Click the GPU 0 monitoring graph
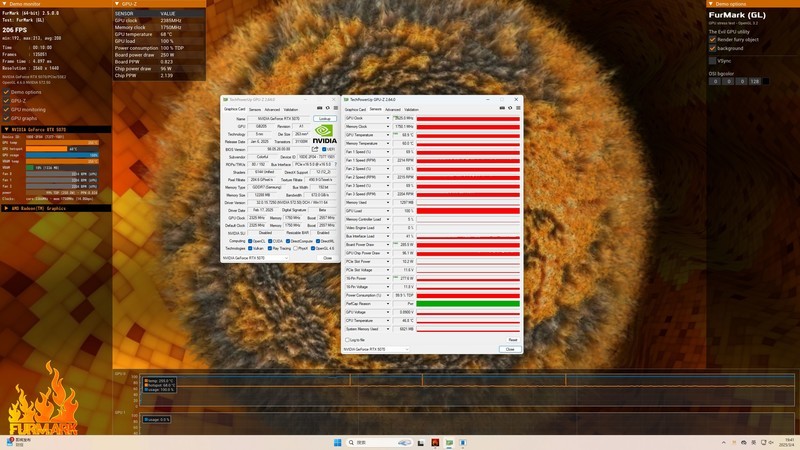Viewport: 800px width, 450px height. click(466, 390)
